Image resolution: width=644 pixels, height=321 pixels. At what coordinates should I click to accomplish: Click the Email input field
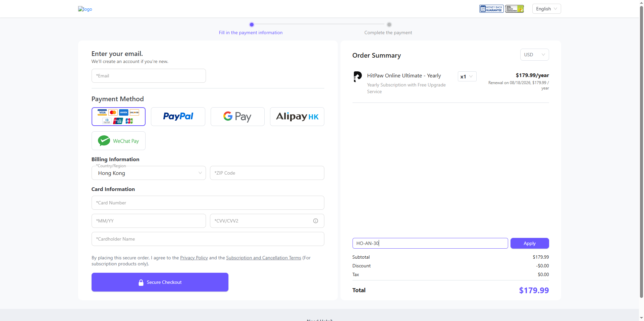click(x=149, y=76)
